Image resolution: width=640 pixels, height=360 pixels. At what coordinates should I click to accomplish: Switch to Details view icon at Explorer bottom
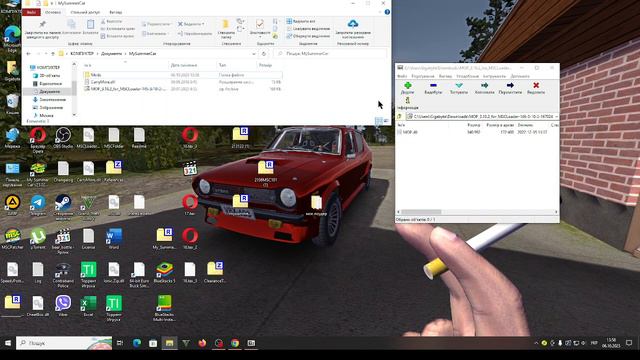(x=379, y=121)
